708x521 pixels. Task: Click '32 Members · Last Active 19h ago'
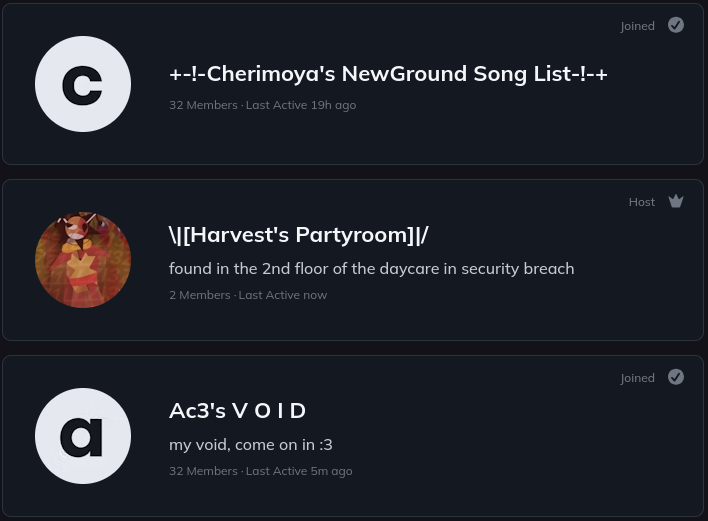[263, 105]
